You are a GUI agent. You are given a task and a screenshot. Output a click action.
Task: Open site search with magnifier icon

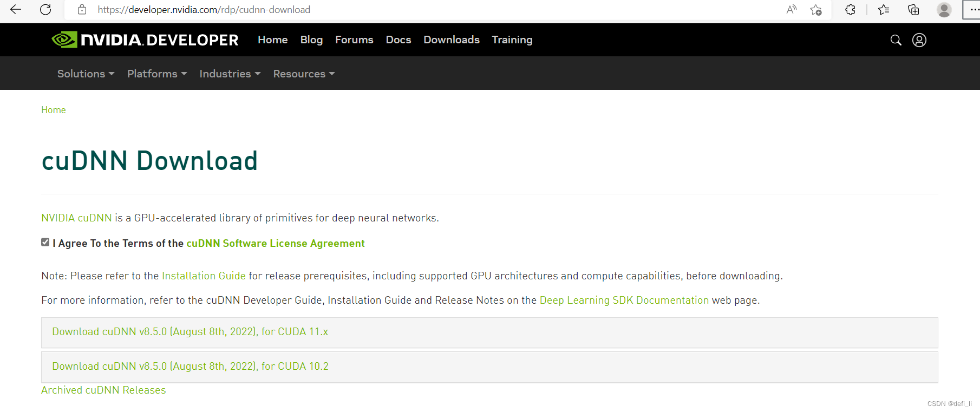point(896,40)
